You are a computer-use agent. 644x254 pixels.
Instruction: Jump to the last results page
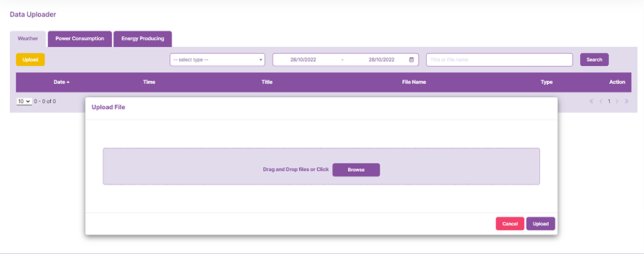click(x=626, y=102)
